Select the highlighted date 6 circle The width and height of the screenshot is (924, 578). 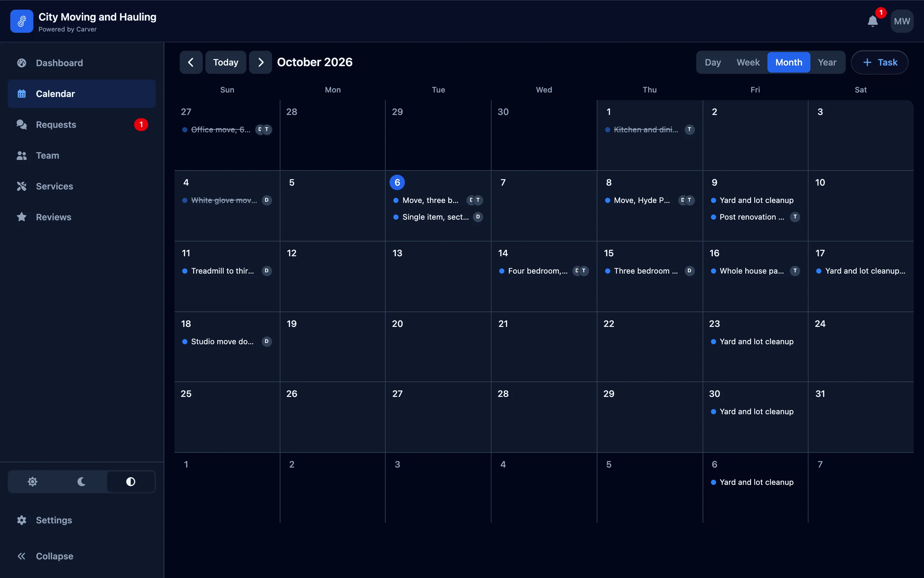tap(397, 182)
